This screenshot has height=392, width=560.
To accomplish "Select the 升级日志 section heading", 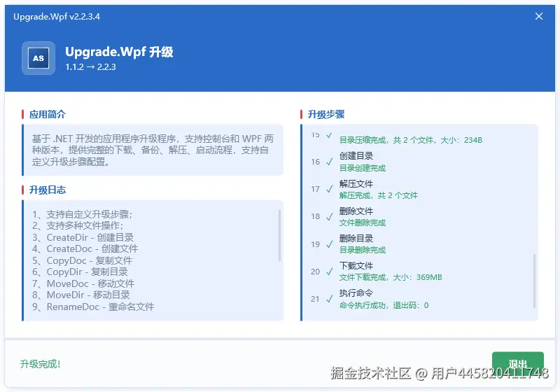I will [x=48, y=190].
